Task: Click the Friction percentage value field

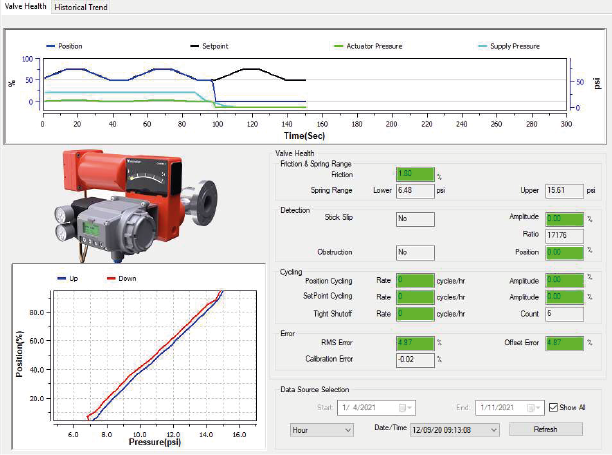Action: (414, 174)
